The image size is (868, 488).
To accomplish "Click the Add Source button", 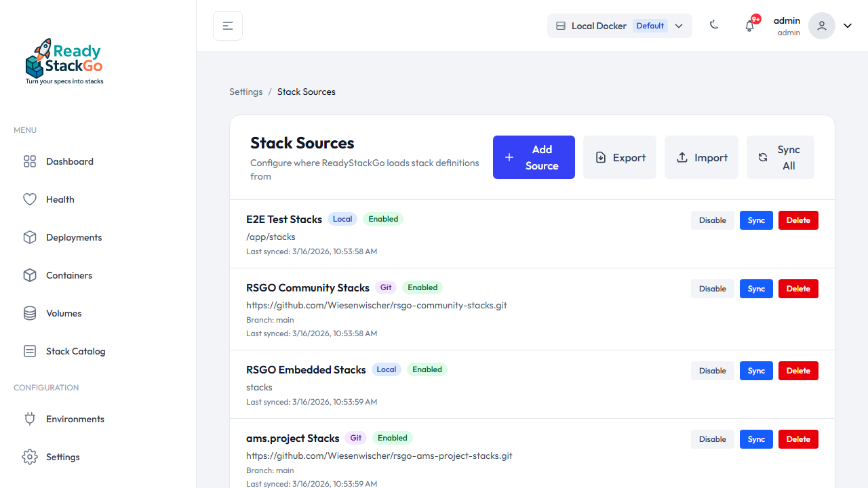I will pyautogui.click(x=534, y=157).
